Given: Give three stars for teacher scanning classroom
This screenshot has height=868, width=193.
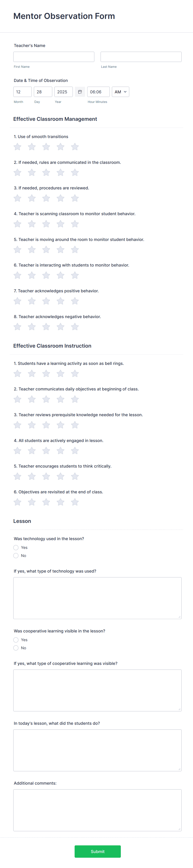Looking at the screenshot, I should tap(46, 223).
